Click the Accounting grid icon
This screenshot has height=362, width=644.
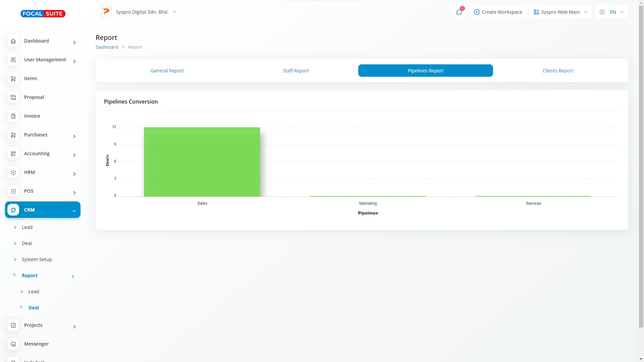pos(13,154)
